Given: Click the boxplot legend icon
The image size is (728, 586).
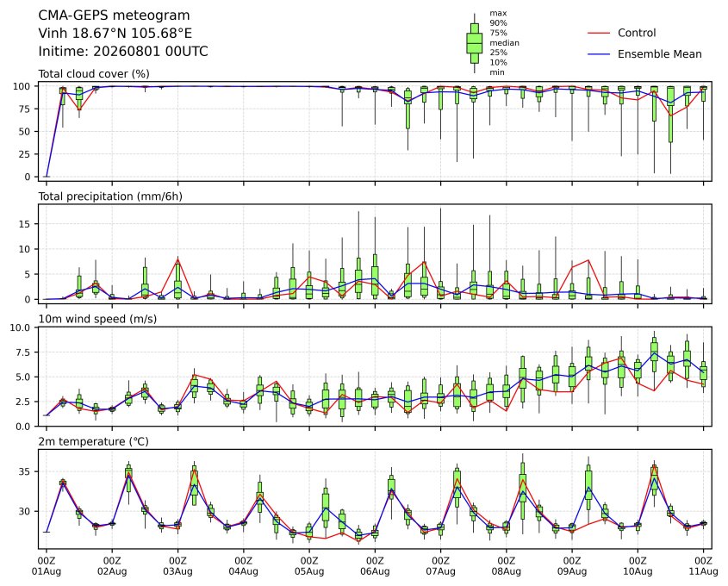Looking at the screenshot, I should [474, 43].
